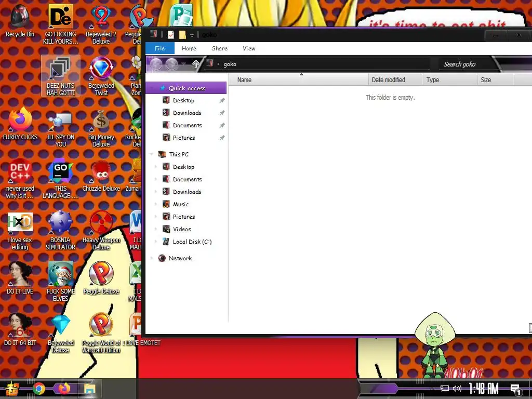The width and height of the screenshot is (532, 399).
Task: Sort by the Name column header
Action: click(x=299, y=80)
